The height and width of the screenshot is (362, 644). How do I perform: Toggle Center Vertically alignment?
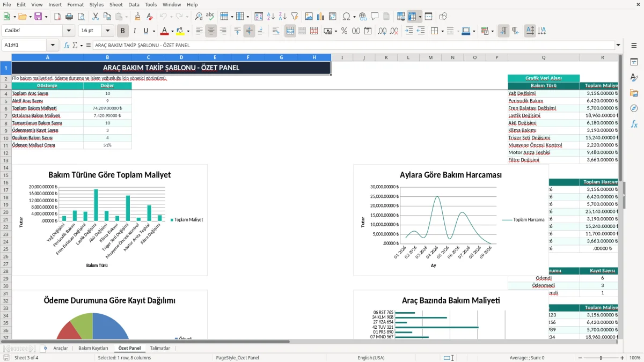coord(249,31)
